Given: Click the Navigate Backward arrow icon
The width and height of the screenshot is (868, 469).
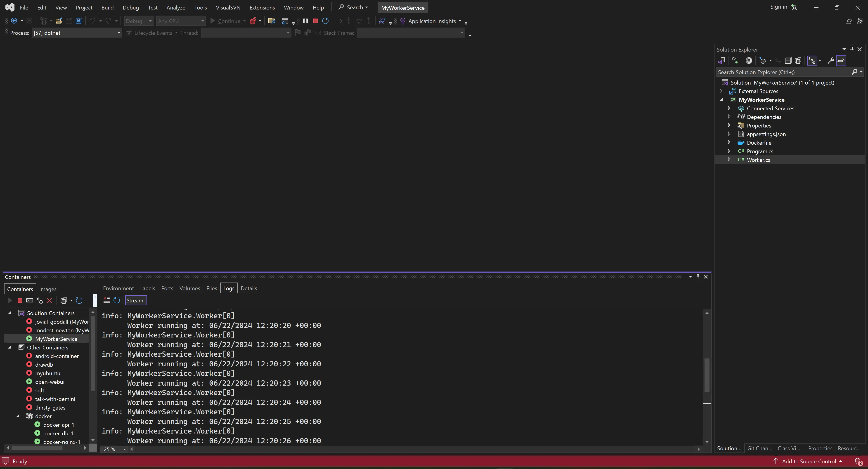Looking at the screenshot, I should tap(14, 21).
